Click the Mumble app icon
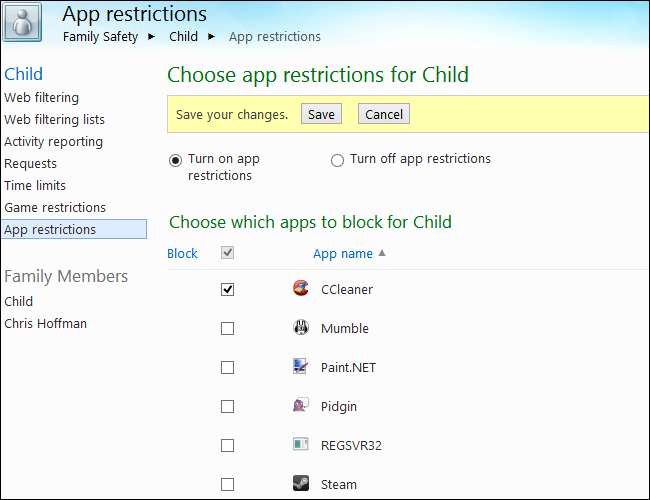 click(x=300, y=328)
